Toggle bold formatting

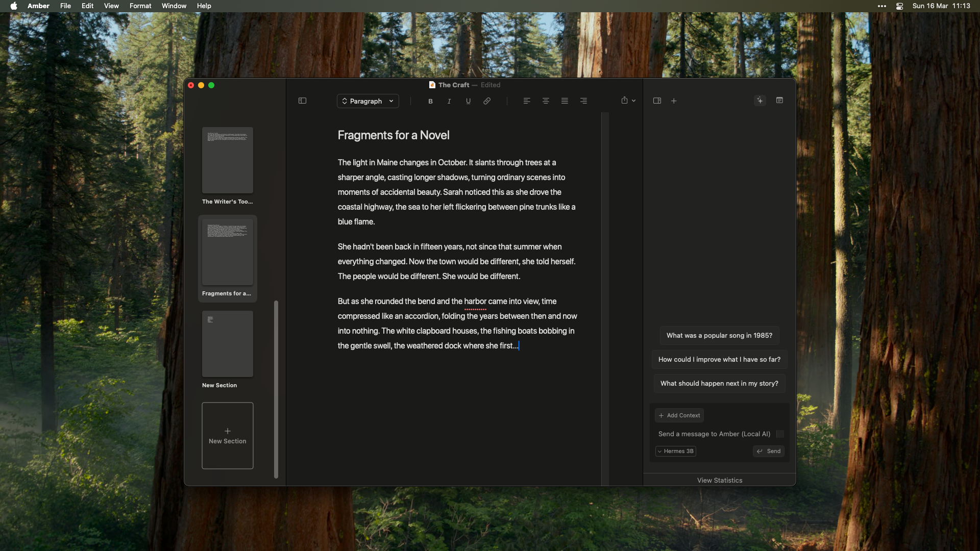tap(430, 101)
